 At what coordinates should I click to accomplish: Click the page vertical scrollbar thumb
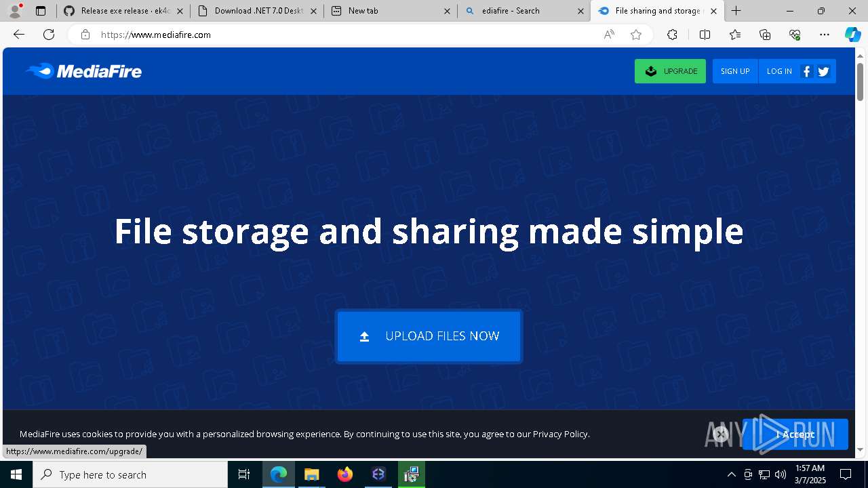[861, 81]
